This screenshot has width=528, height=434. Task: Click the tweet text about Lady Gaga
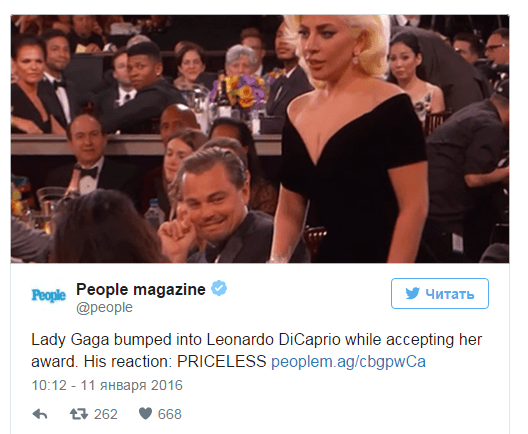coord(257,350)
